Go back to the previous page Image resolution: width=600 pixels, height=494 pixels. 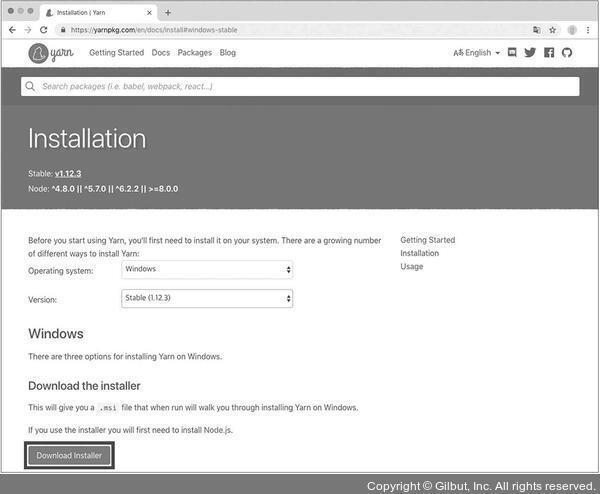[x=12, y=30]
